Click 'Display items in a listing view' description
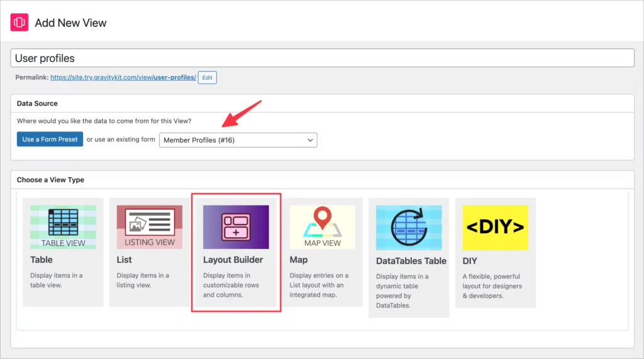This screenshot has width=644, height=359. [x=143, y=280]
